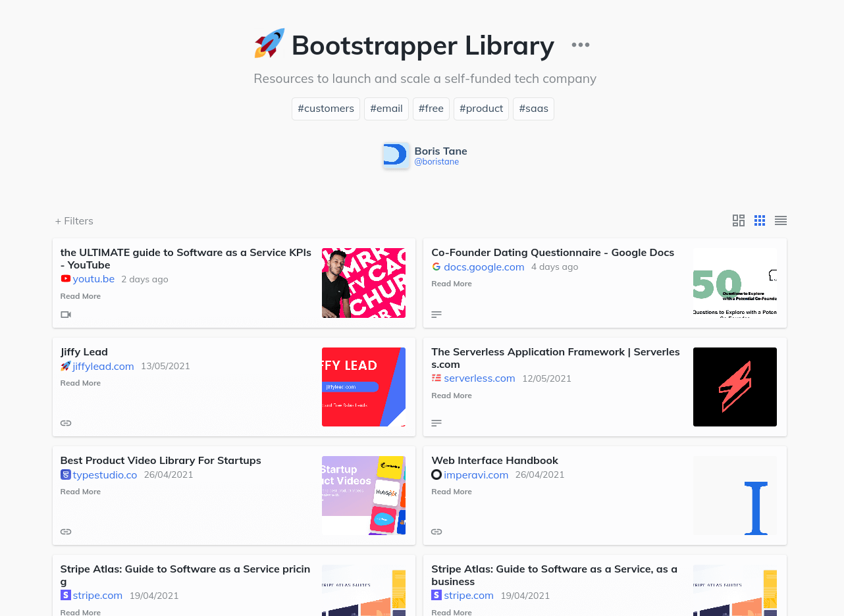Screen dimensions: 844x616
Task: Click the Stripe favicon on the pricing guide card
Action: [66, 595]
